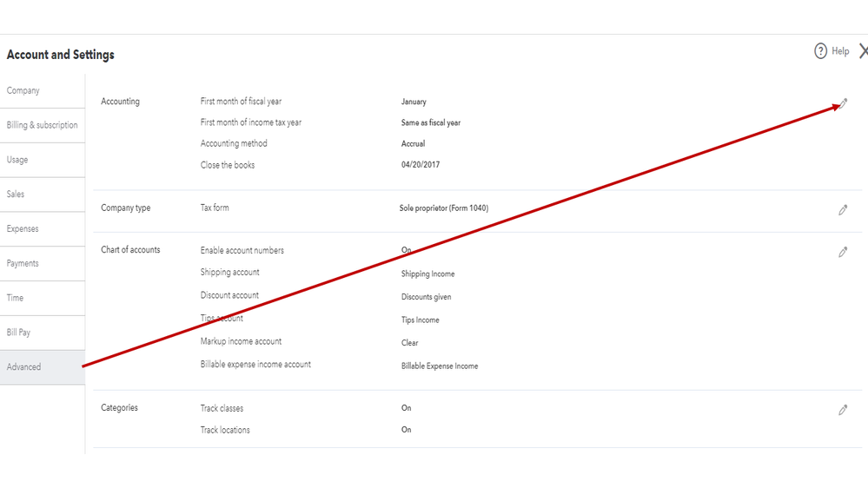Switch to Billing & subscription tab

(42, 125)
